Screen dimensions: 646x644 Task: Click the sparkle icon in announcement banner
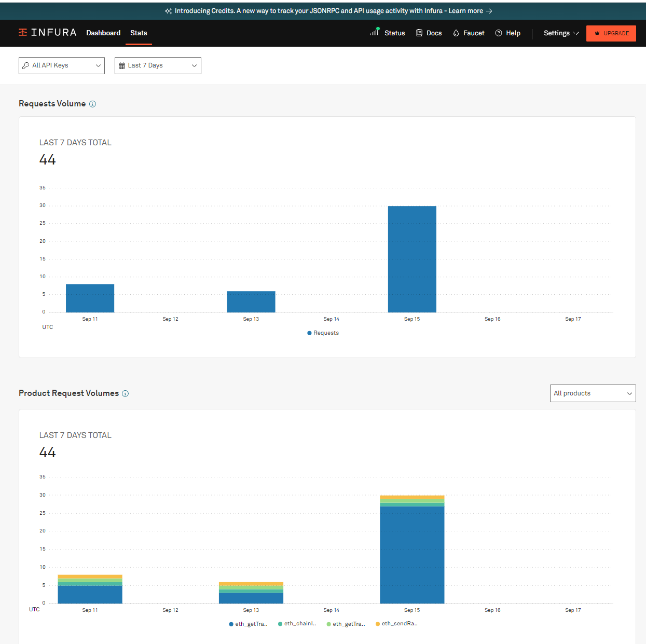[x=168, y=11]
